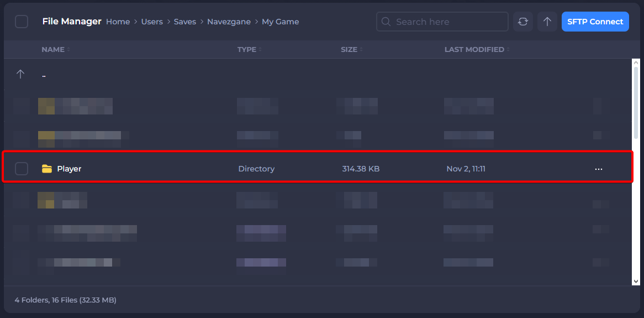644x318 pixels.
Task: Sort the list by the SIZE column
Action: click(x=349, y=49)
